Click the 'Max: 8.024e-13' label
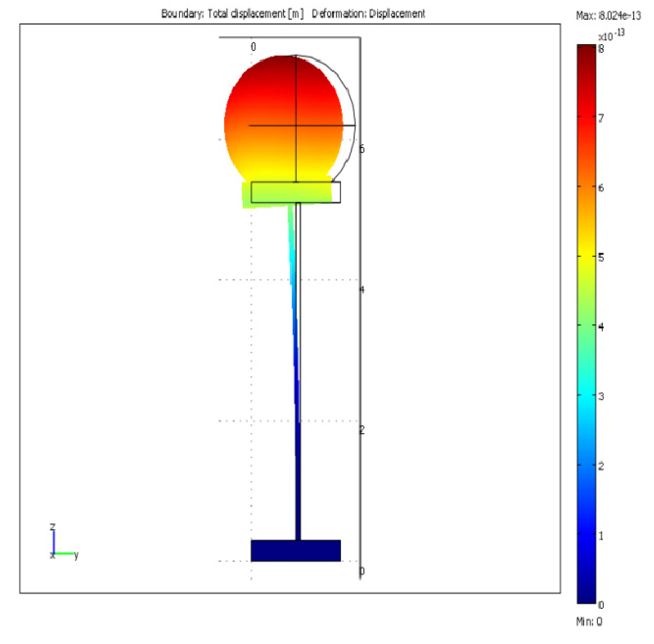The width and height of the screenshot is (654, 644). (608, 16)
